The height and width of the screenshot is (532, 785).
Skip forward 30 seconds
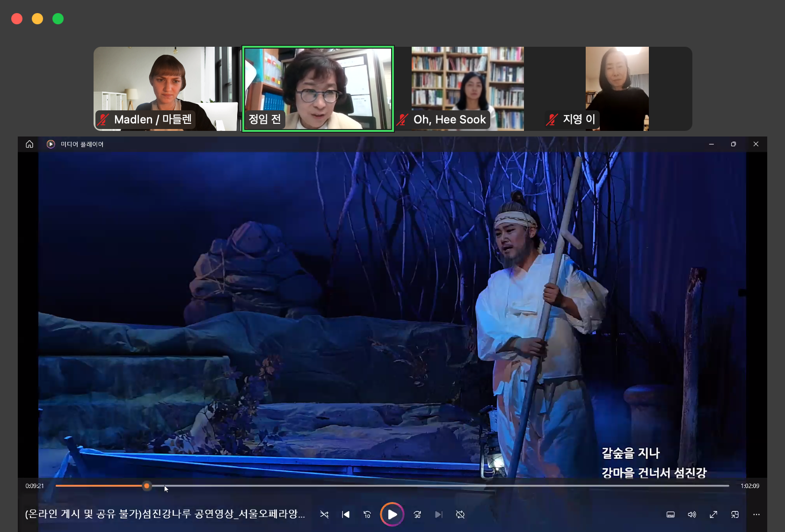[417, 514]
